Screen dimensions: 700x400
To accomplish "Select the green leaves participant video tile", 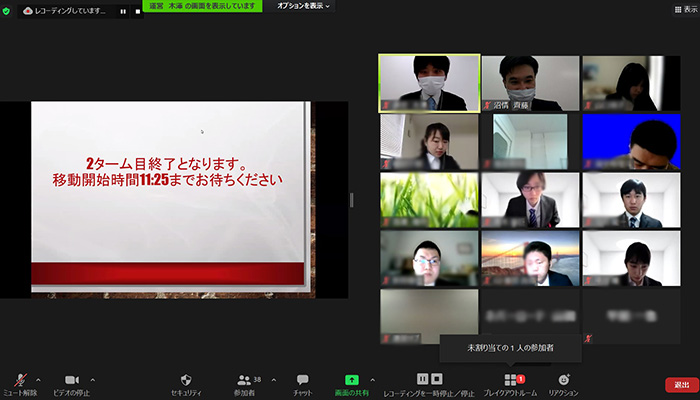I will point(428,200).
